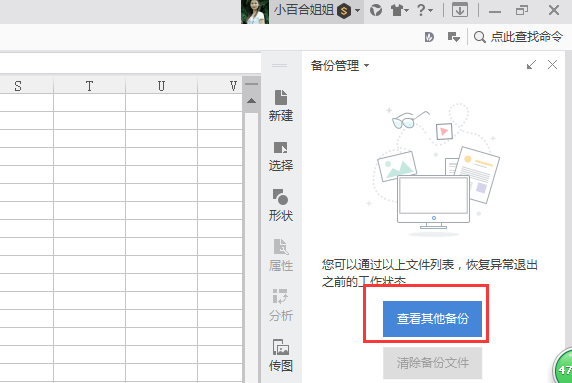Select column T header

[x=89, y=86]
